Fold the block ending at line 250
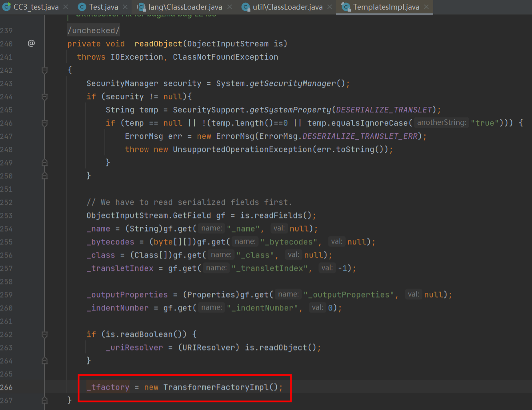 [44, 176]
